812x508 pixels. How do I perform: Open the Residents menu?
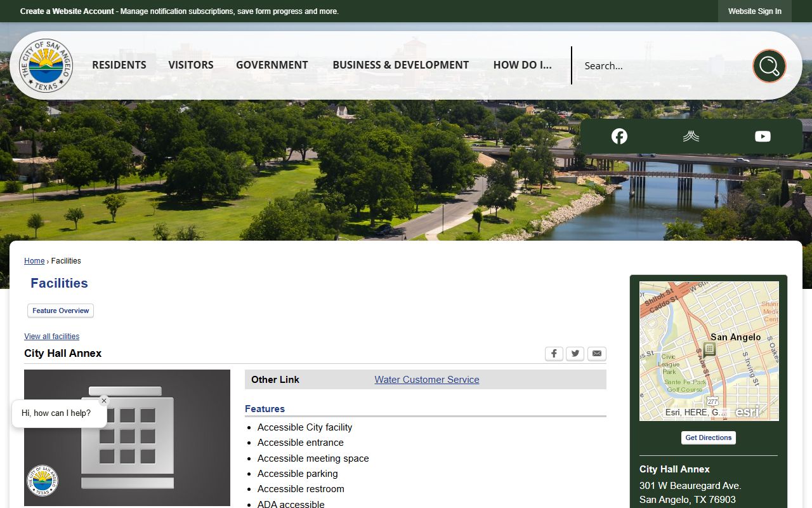tap(119, 65)
